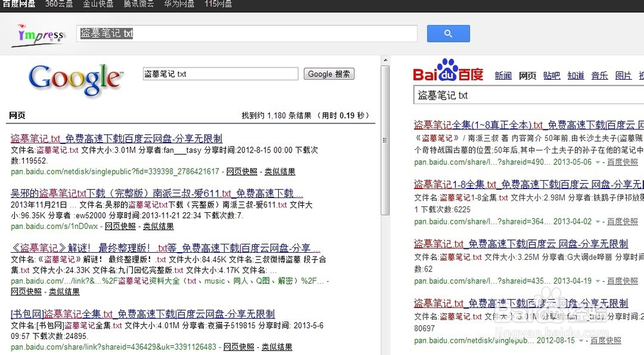644x355 pixels.
Task: Open Baidu 图片 category
Action: pyautogui.click(x=623, y=75)
